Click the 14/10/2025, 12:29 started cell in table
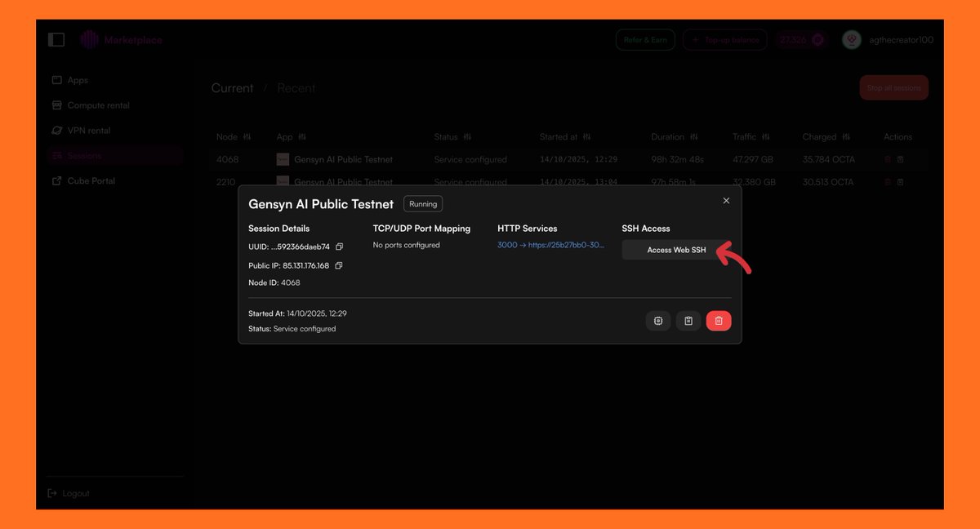Viewport: 980px width, 529px height. tap(578, 159)
